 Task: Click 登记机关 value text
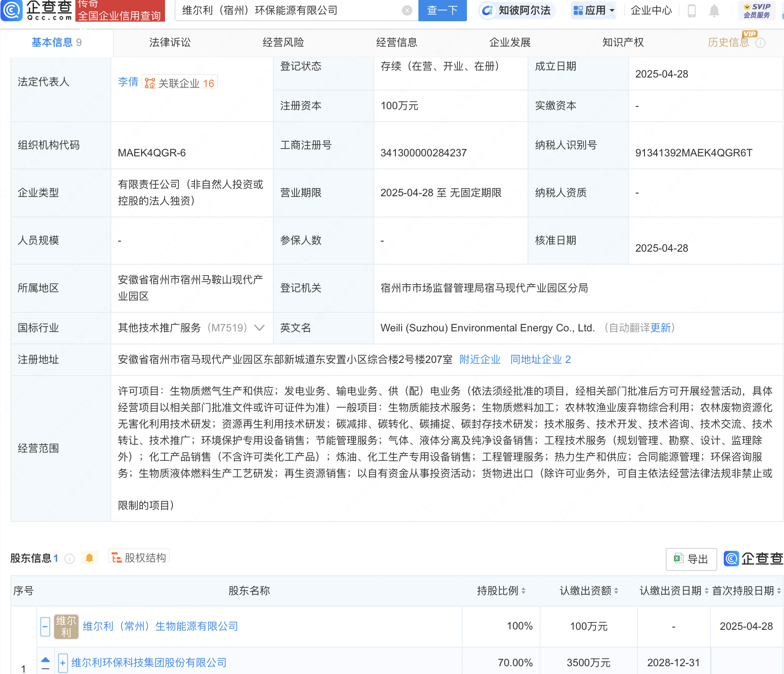(484, 288)
